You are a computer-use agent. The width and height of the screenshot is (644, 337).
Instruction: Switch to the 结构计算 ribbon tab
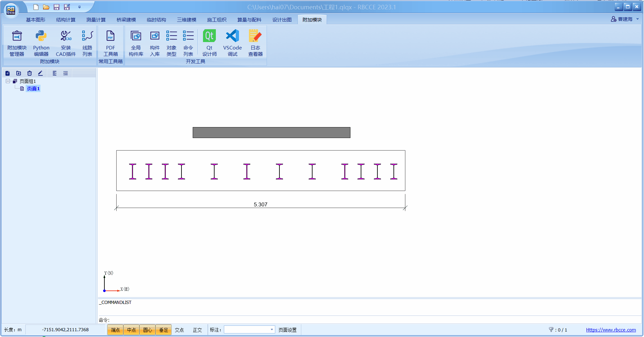(x=66, y=20)
